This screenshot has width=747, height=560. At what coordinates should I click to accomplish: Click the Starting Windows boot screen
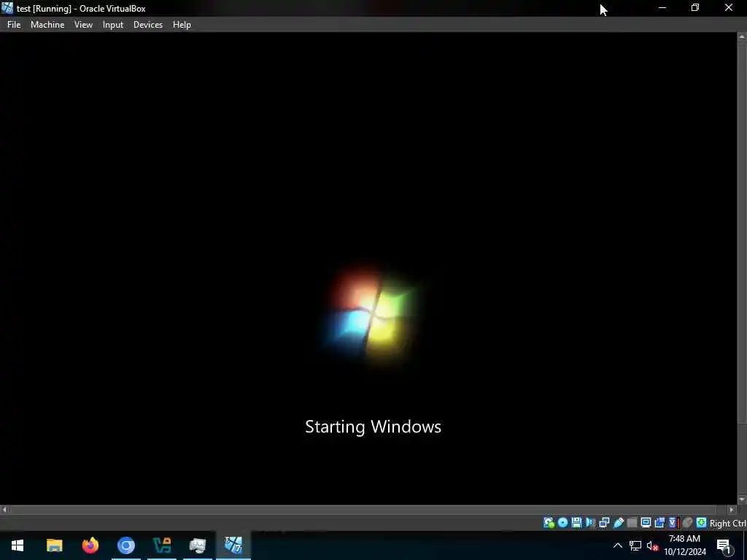368,268
